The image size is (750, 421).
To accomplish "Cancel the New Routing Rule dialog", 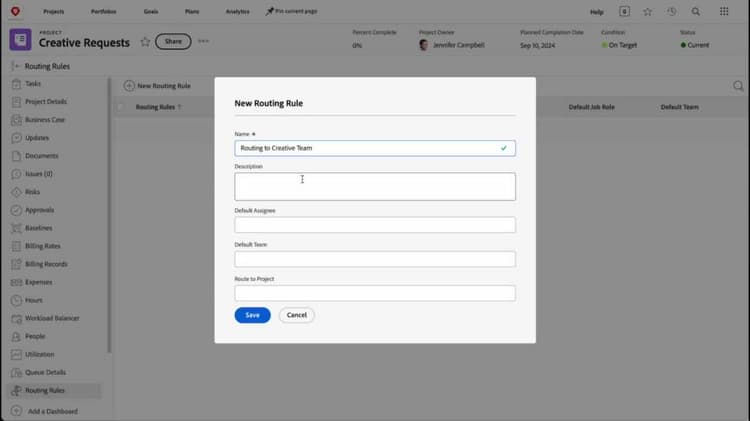I will coord(297,315).
